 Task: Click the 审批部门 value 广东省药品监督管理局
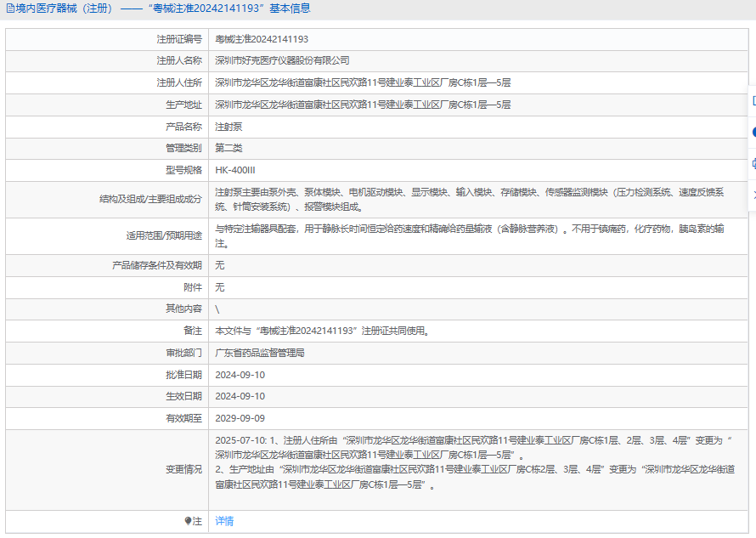point(259,353)
